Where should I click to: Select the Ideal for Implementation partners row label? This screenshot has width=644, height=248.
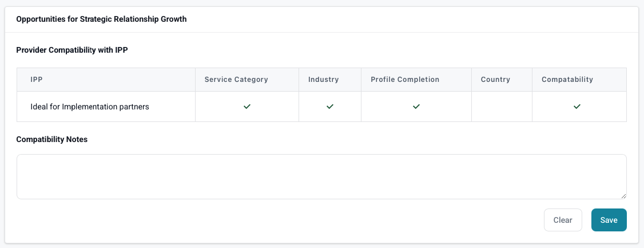pyautogui.click(x=90, y=107)
